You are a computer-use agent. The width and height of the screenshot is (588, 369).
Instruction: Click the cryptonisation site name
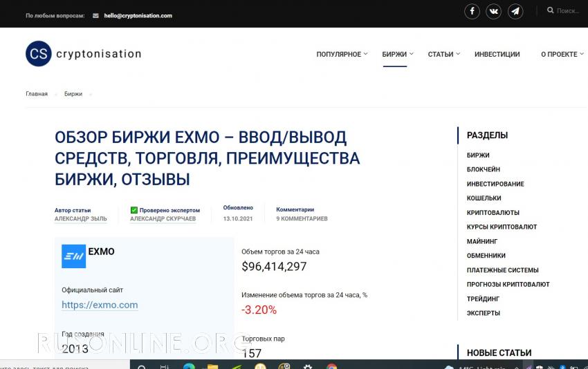point(99,54)
